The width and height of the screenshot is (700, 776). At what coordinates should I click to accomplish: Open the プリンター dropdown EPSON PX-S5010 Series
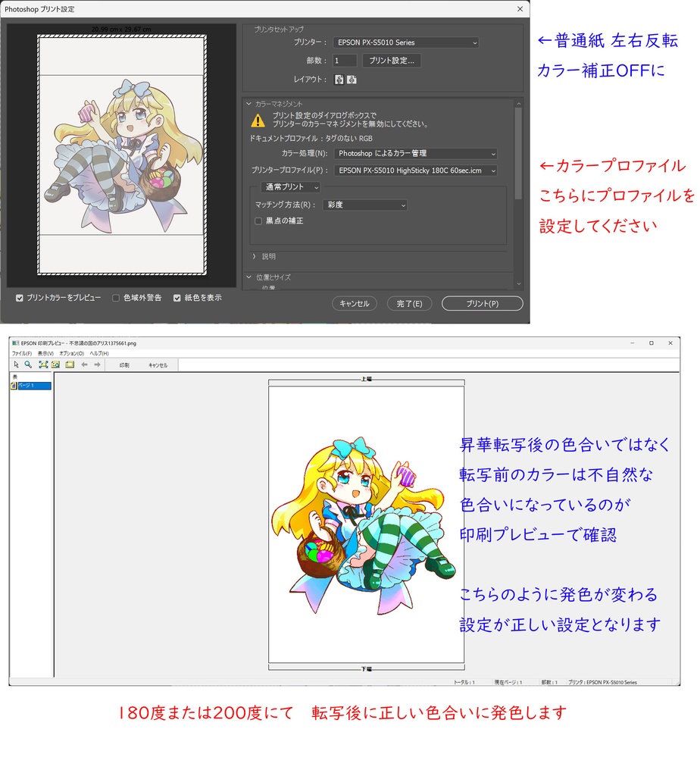(x=405, y=42)
